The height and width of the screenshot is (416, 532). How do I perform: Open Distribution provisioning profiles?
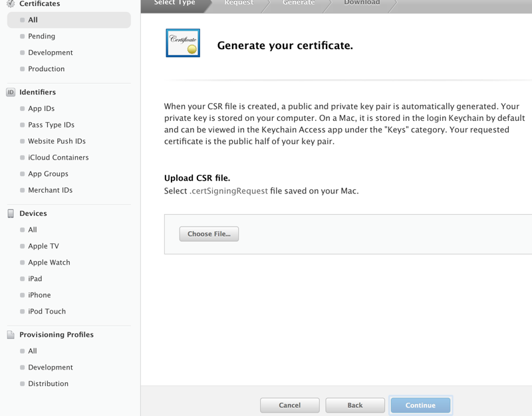coord(48,383)
